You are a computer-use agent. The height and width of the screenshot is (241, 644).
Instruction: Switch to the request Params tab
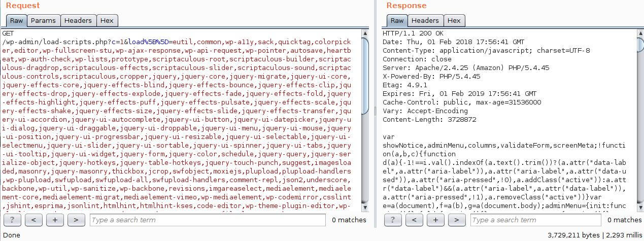coord(43,21)
